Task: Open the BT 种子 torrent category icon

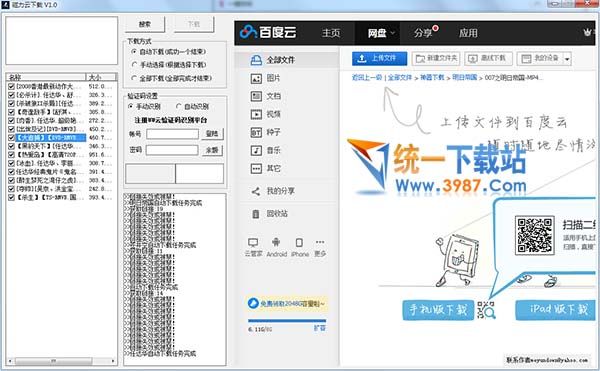Action: [256, 132]
